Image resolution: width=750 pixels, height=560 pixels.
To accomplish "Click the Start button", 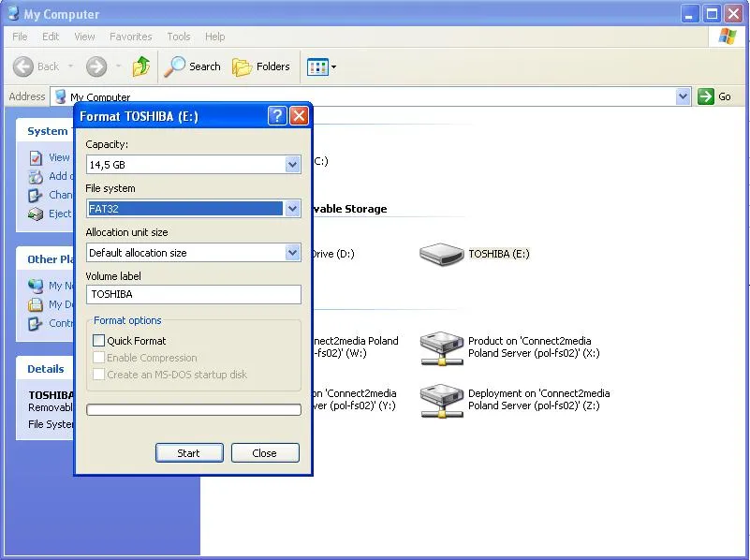I will click(x=189, y=453).
